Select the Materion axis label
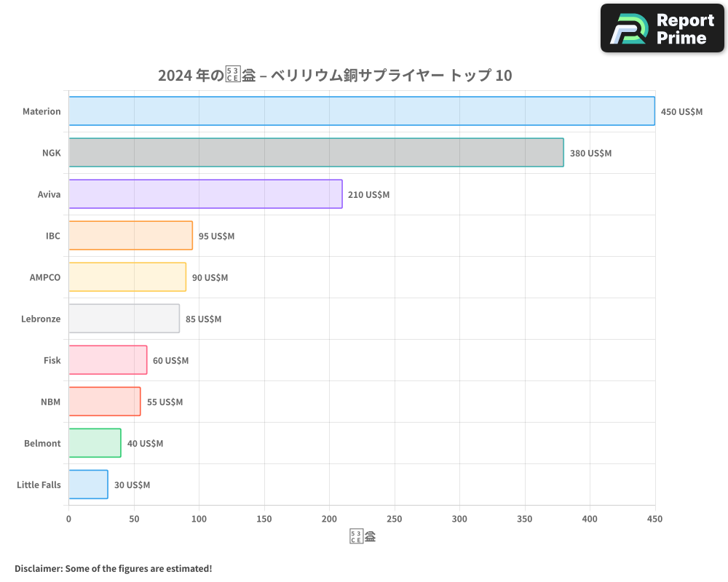 41,111
